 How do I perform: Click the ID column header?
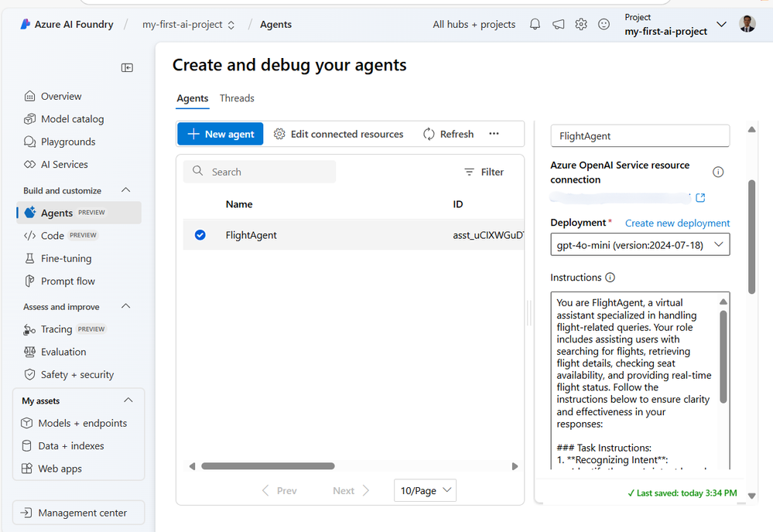pos(458,204)
